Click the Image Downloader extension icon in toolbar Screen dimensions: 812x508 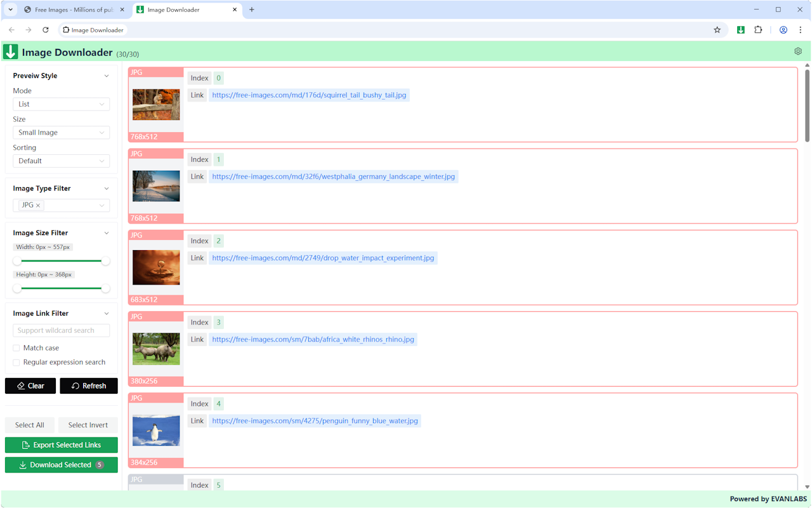[x=740, y=30]
